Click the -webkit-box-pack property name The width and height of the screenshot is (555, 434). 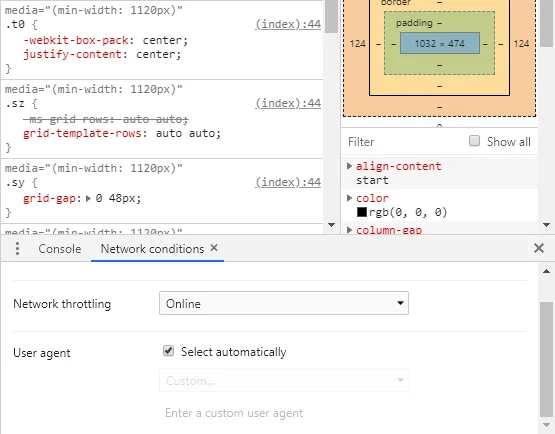tap(75, 40)
